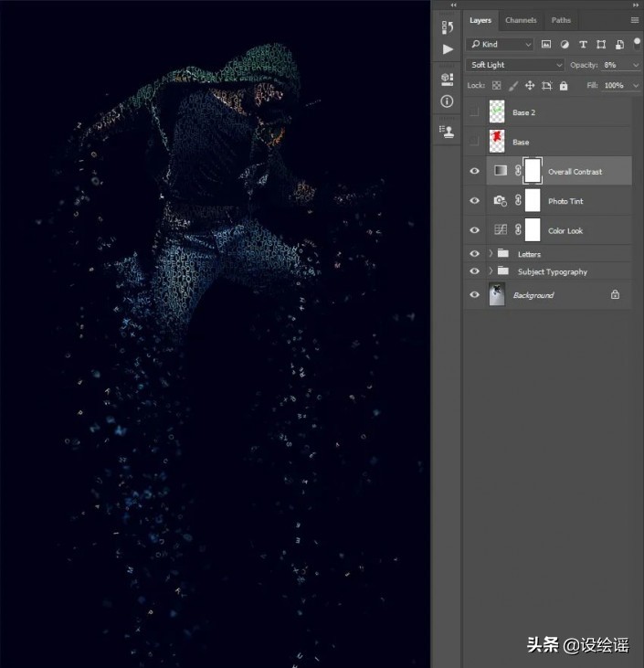Open the Actions panel play icon

[x=447, y=49]
